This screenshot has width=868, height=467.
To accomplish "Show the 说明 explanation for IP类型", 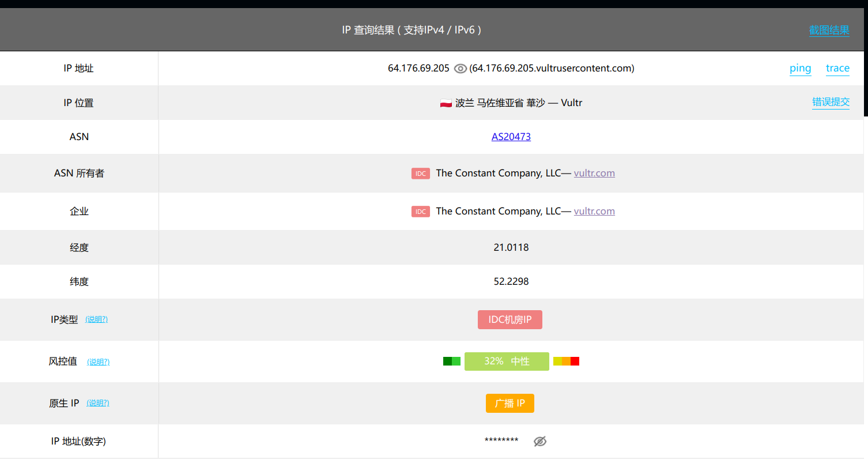I will [96, 319].
